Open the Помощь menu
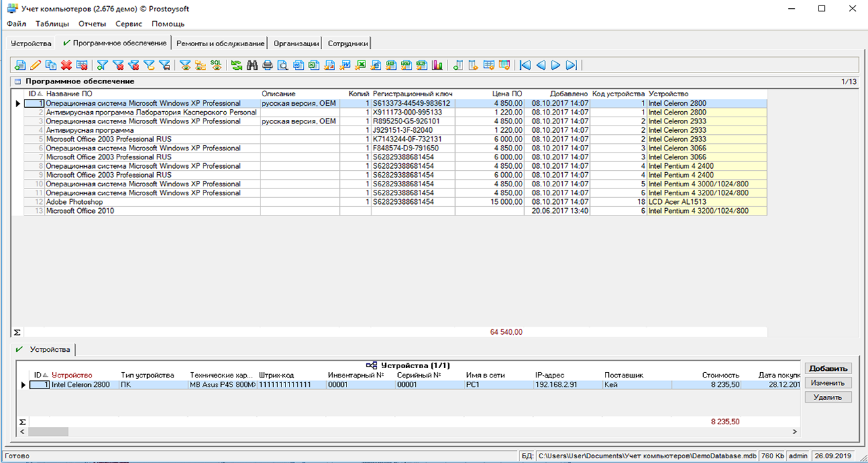Viewport: 868px width, 463px height. click(x=167, y=24)
